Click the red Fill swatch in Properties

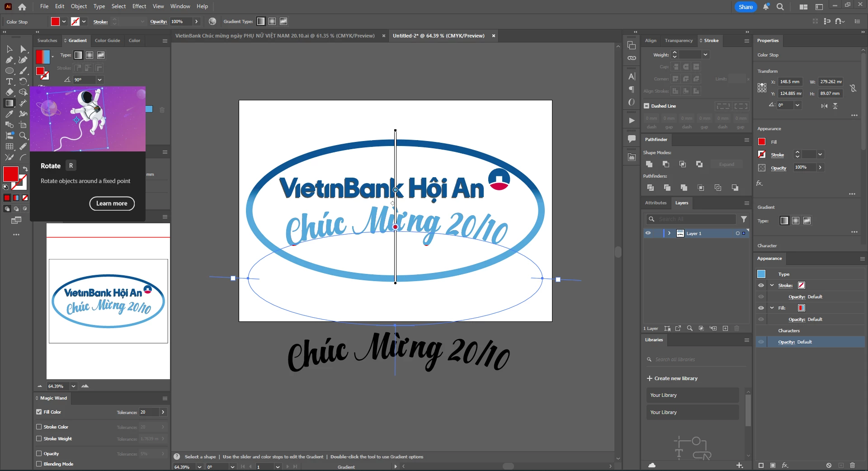click(x=762, y=141)
